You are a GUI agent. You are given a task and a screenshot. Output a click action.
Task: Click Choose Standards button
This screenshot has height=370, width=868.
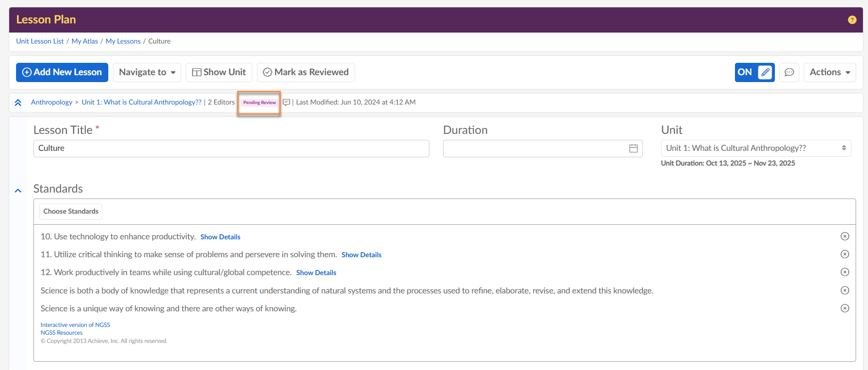click(71, 211)
